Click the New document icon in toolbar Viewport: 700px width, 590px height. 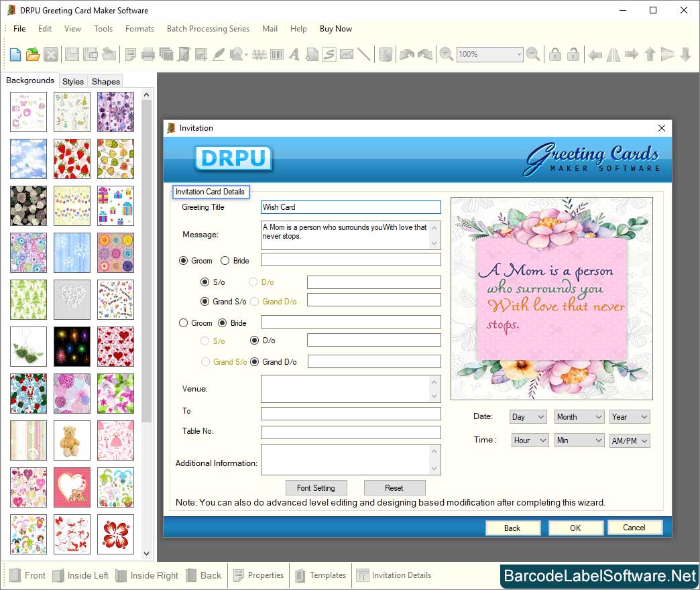(15, 54)
